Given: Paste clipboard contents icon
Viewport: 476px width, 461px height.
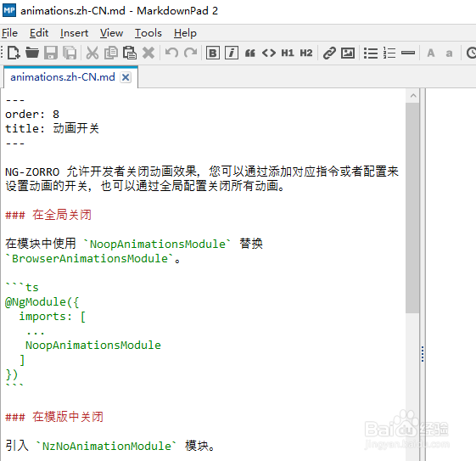Looking at the screenshot, I should (130, 53).
